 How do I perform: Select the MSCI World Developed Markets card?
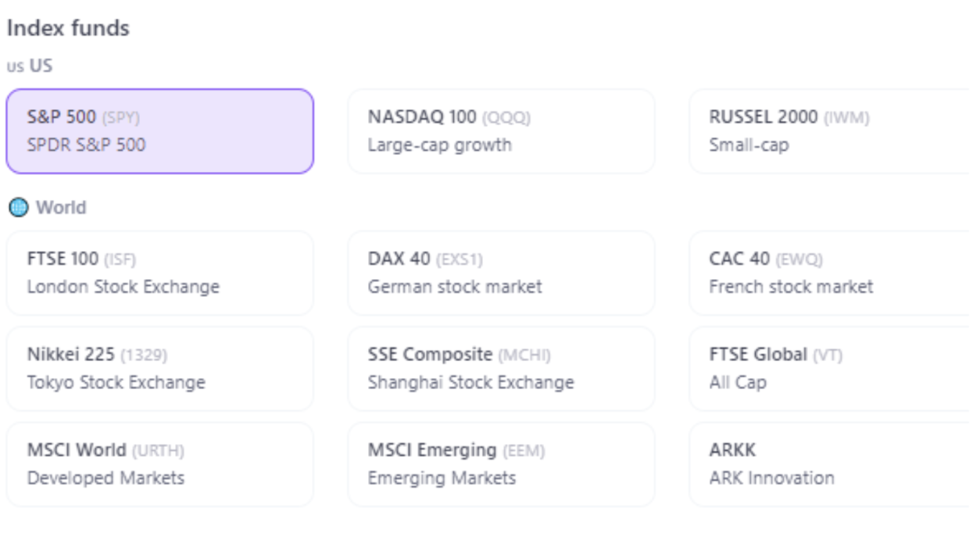pos(159,464)
